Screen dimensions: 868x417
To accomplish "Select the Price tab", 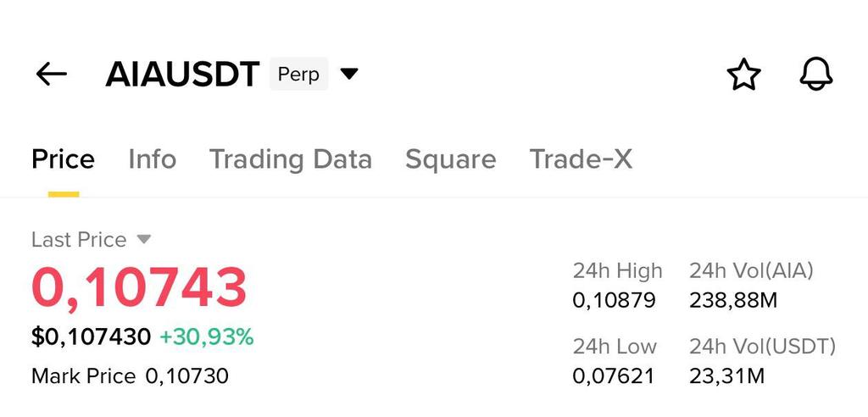I will 64,159.
